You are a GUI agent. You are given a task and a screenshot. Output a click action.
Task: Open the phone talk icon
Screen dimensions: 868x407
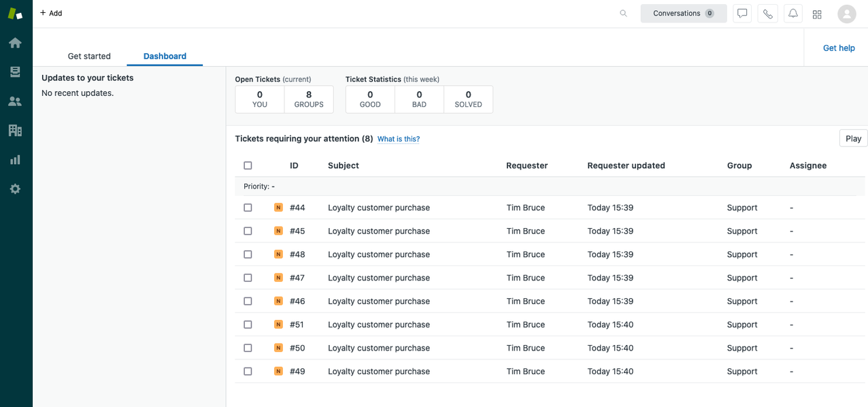point(768,14)
